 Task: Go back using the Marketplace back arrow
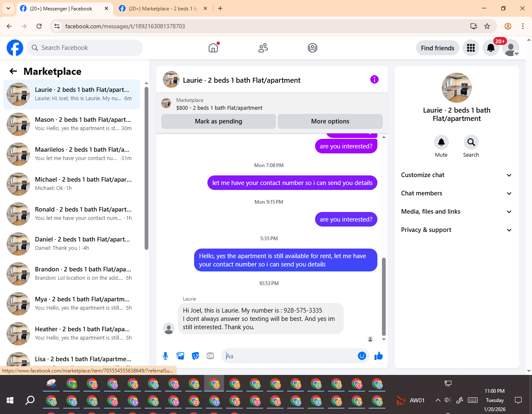point(13,71)
